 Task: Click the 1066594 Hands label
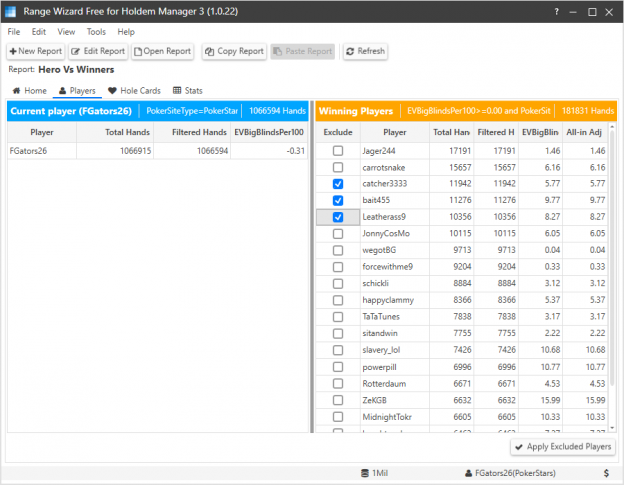click(277, 111)
